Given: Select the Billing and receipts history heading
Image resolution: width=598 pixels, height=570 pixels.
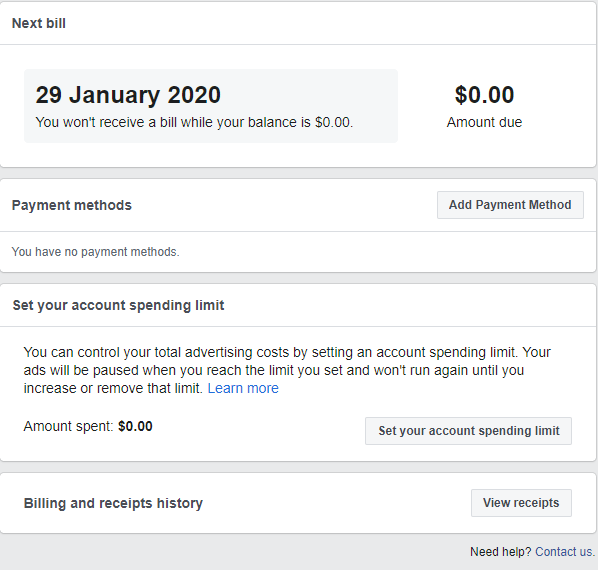Looking at the screenshot, I should pyautogui.click(x=113, y=503).
